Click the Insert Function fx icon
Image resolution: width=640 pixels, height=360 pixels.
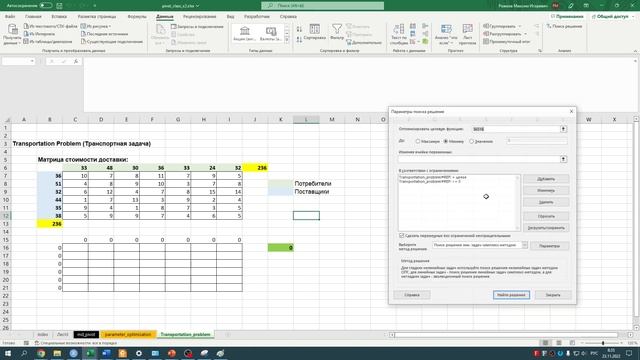(76, 61)
